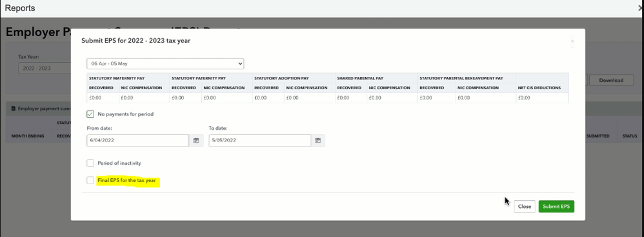Open the Tax Year 2022 - 2023 dropdown behind dialog
Screen dimensions: 644x237
[45, 68]
